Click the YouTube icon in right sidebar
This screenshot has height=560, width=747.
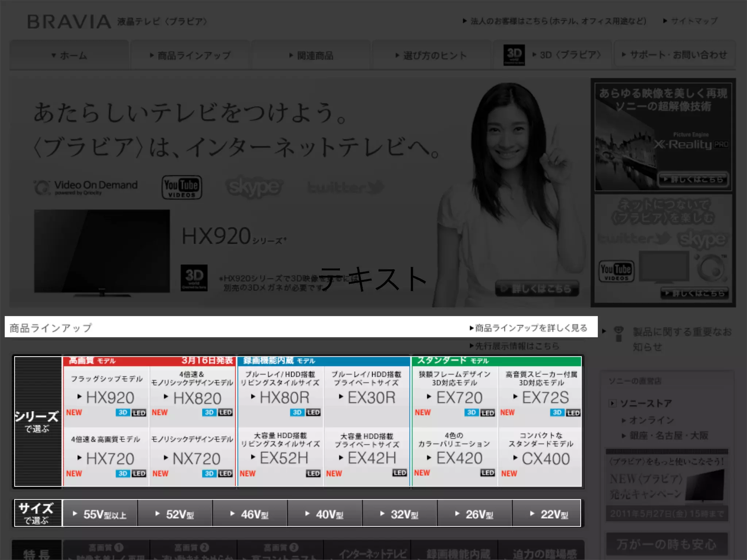[x=616, y=271]
